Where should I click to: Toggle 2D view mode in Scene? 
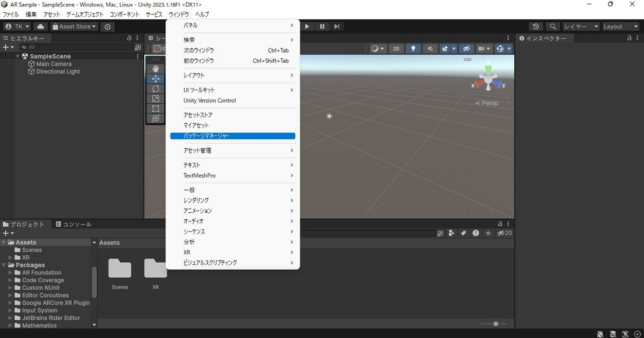[396, 48]
